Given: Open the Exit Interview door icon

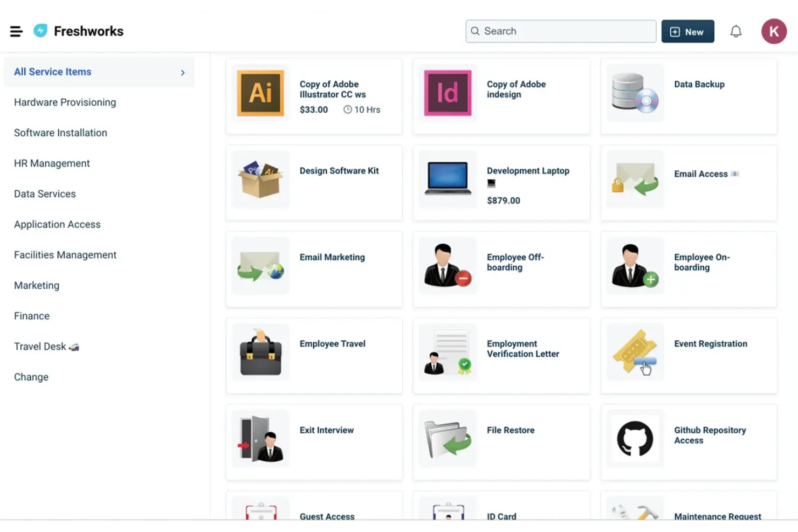Looking at the screenshot, I should (260, 439).
